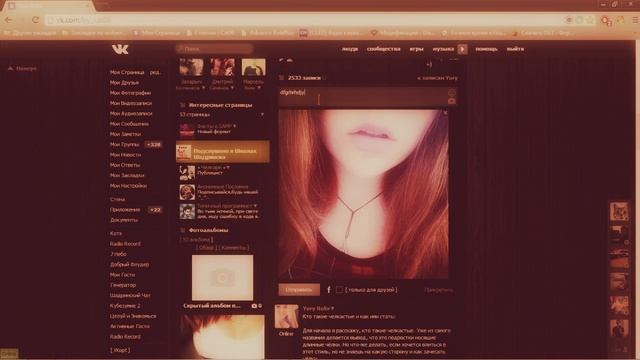Viewport: 640px width, 360px height.
Task: Expand the pages list dropdown arrow
Action: click(262, 115)
